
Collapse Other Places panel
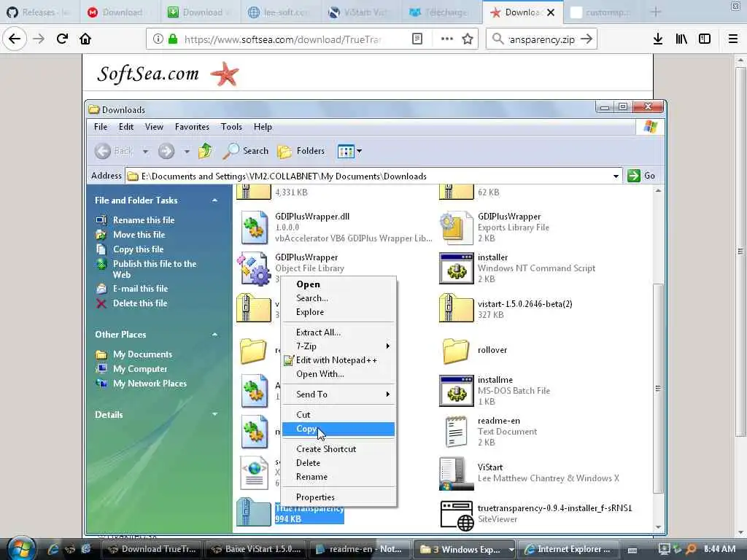tap(215, 335)
